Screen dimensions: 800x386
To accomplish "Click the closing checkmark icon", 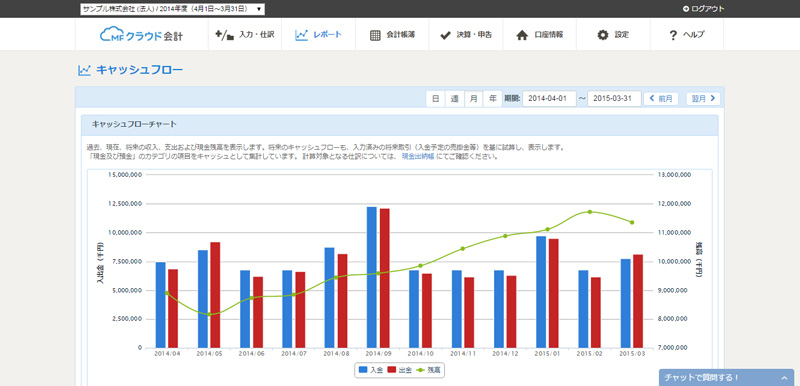I will pyautogui.click(x=445, y=35).
